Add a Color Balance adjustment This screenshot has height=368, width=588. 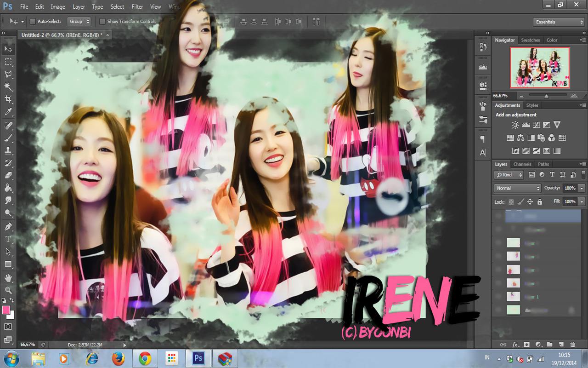point(520,138)
